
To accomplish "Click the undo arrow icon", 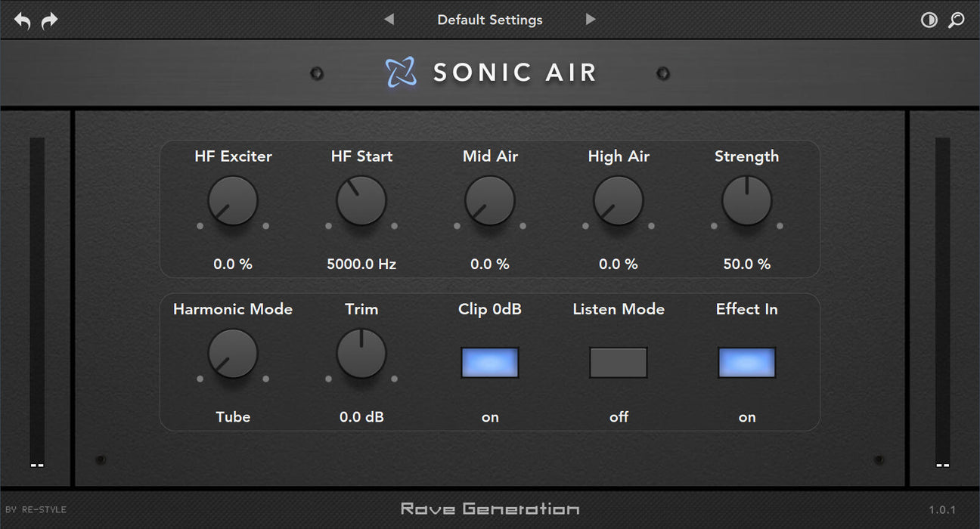I will tap(22, 20).
